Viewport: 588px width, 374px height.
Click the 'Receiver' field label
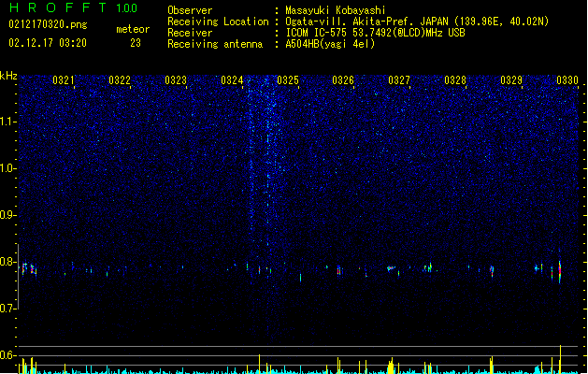tap(190, 33)
